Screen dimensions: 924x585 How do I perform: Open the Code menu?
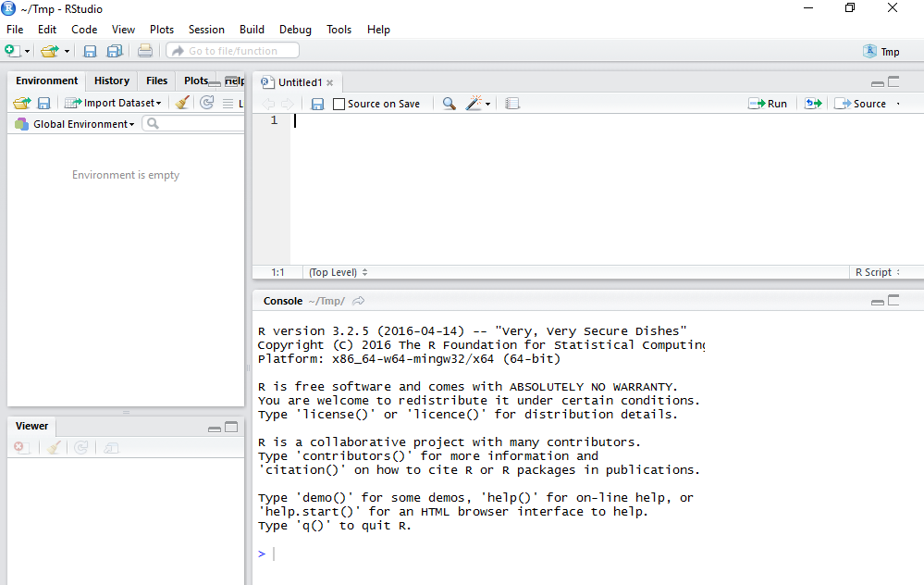click(x=84, y=30)
